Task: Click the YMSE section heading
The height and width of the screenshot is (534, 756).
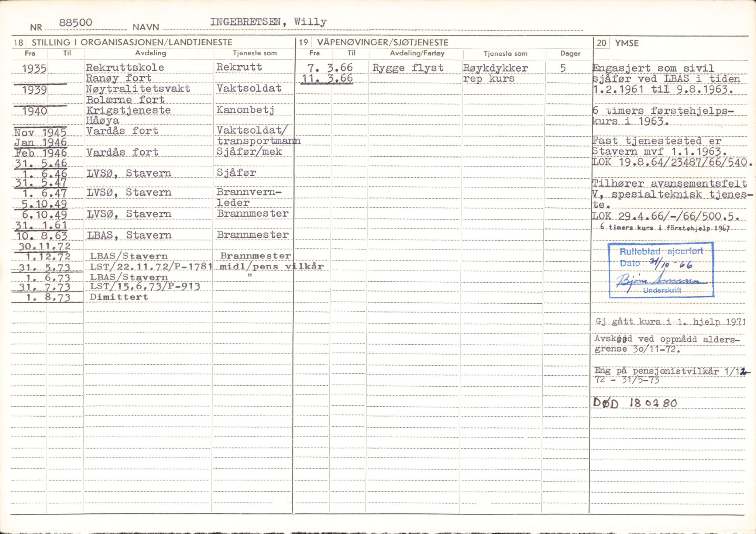Action: click(x=626, y=43)
